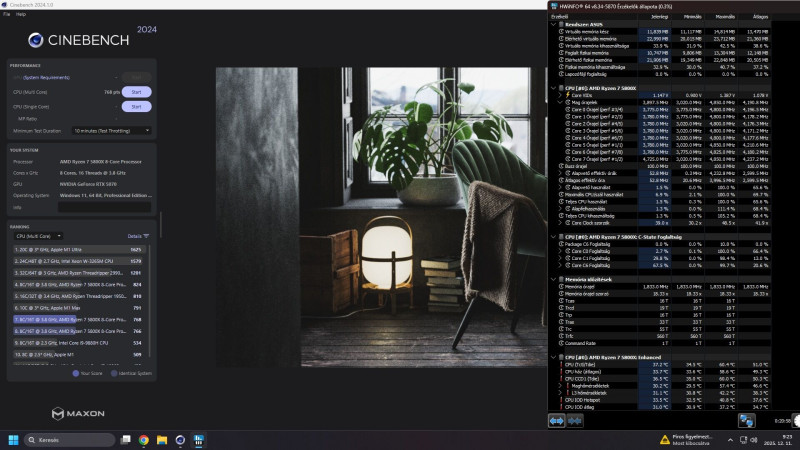This screenshot has height=450, width=800.
Task: Click the yellow warning notification icon
Action: point(665,440)
